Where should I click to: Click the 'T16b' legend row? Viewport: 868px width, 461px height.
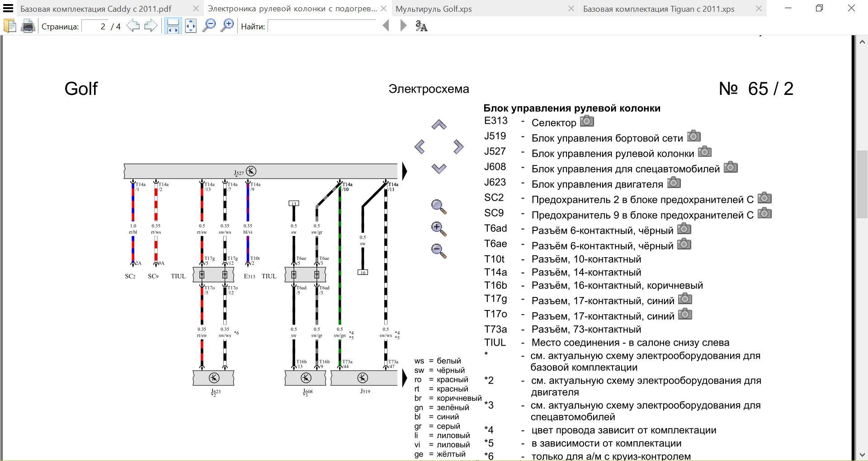tap(594, 285)
